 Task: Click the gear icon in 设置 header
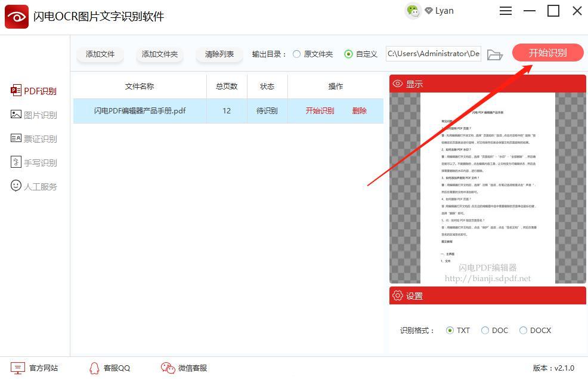398,295
